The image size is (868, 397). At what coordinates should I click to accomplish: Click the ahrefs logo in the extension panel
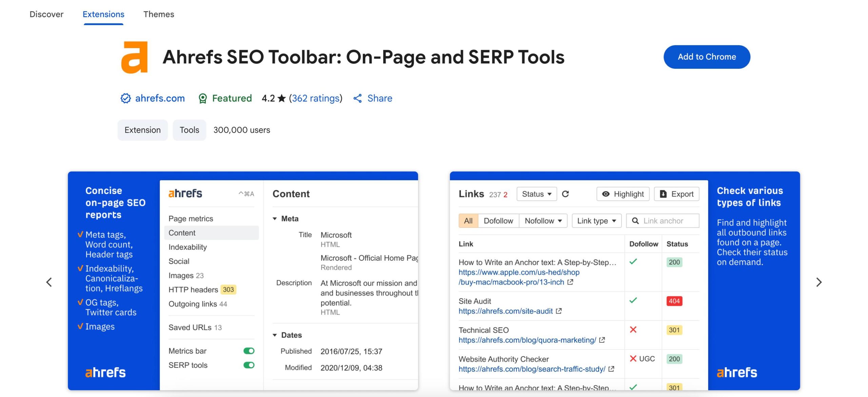[x=185, y=194]
